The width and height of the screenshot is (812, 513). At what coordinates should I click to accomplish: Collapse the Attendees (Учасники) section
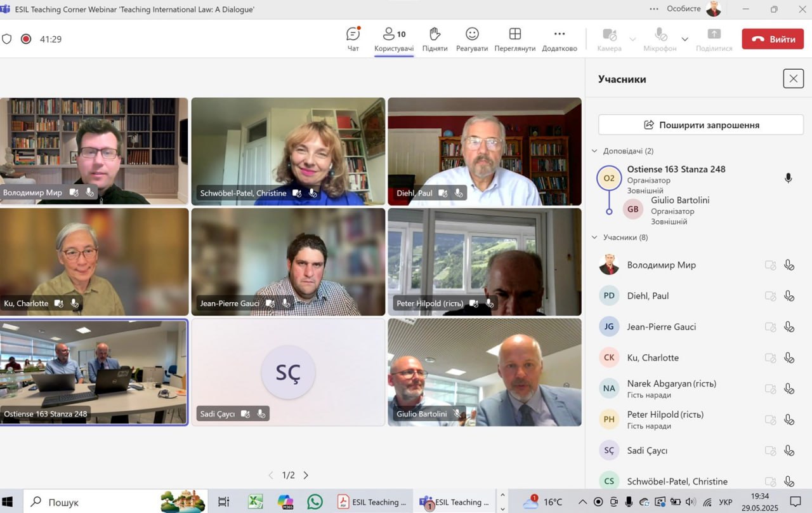click(594, 237)
